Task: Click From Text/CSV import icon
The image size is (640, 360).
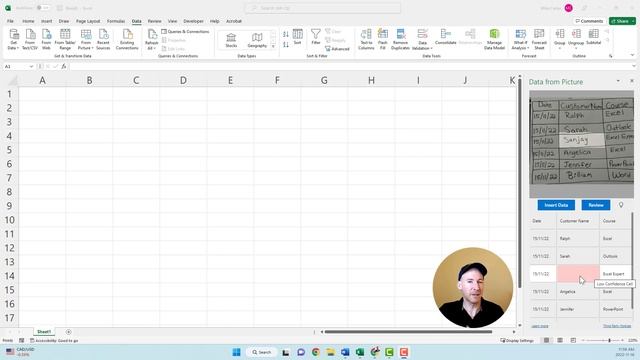Action: pyautogui.click(x=30, y=40)
